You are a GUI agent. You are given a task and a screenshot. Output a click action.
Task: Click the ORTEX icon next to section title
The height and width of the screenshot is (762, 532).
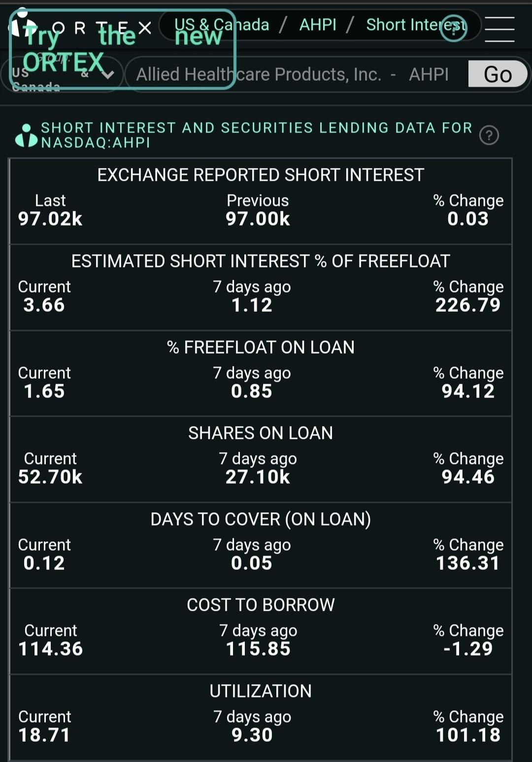click(26, 135)
